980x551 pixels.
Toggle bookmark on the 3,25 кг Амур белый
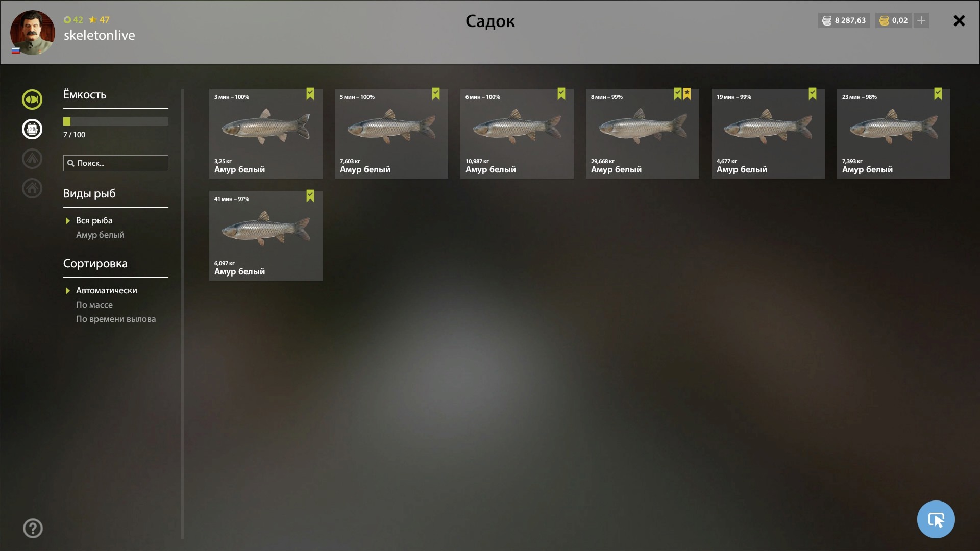[310, 94]
